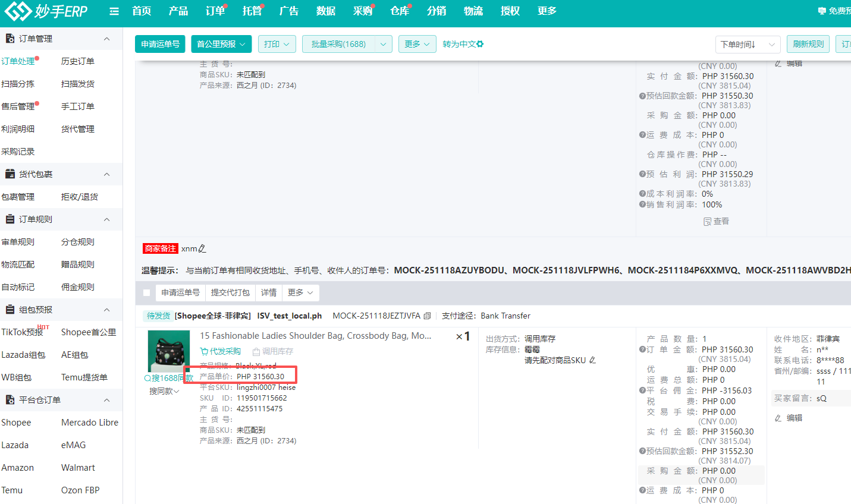
Task: Go to 历史订单 in the sidebar
Action: click(78, 61)
